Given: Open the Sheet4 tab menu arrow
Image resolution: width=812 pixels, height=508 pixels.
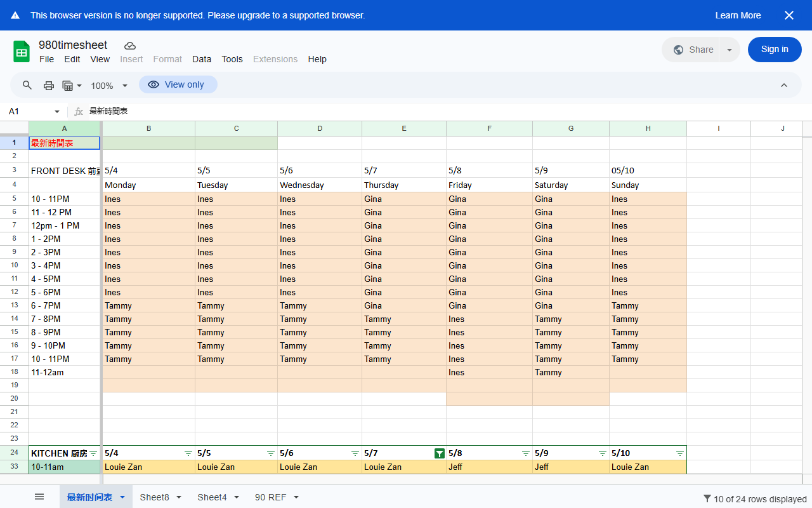Looking at the screenshot, I should pyautogui.click(x=237, y=497).
